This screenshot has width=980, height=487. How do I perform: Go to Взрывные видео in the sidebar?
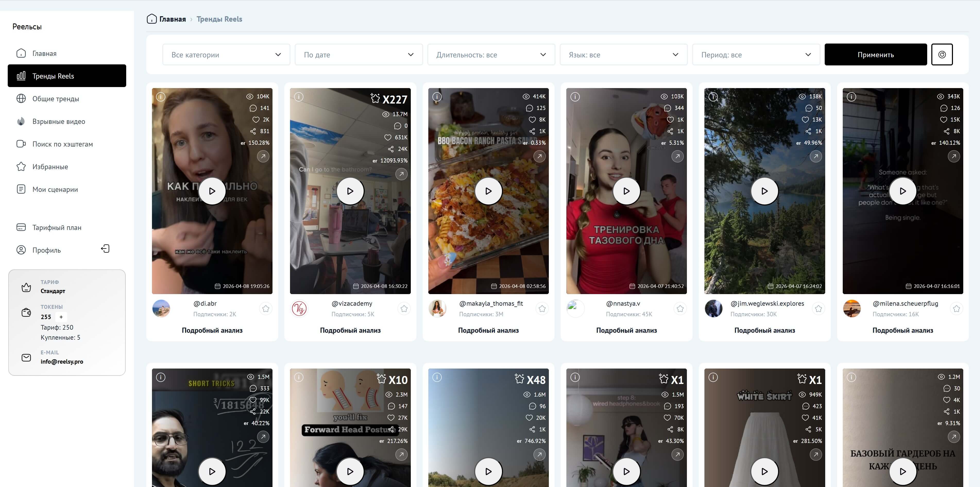click(x=58, y=121)
